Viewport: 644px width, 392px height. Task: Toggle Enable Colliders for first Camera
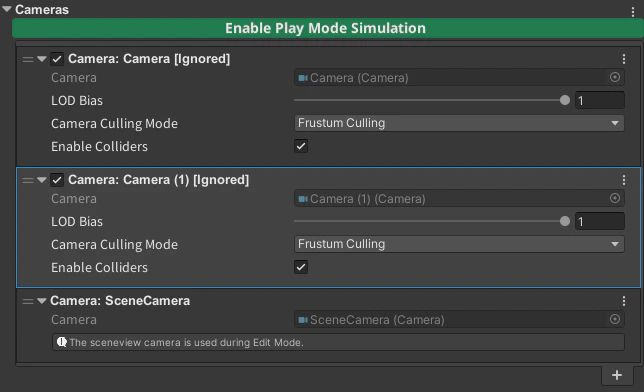pos(301,146)
